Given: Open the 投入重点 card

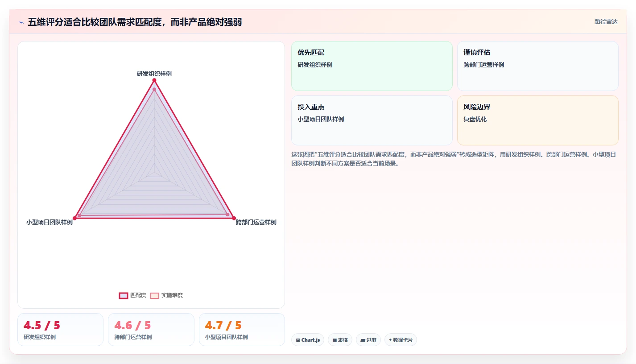Looking at the screenshot, I should coord(372,120).
